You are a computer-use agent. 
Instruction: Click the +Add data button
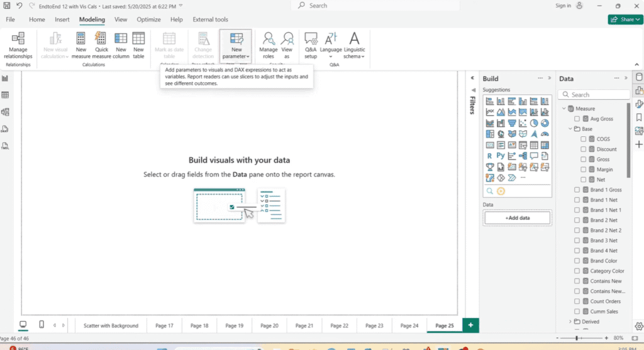tap(518, 218)
